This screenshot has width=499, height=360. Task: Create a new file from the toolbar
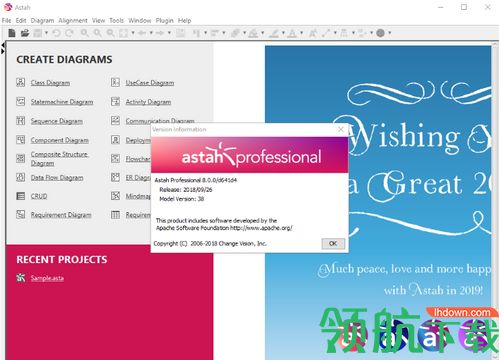(12, 33)
